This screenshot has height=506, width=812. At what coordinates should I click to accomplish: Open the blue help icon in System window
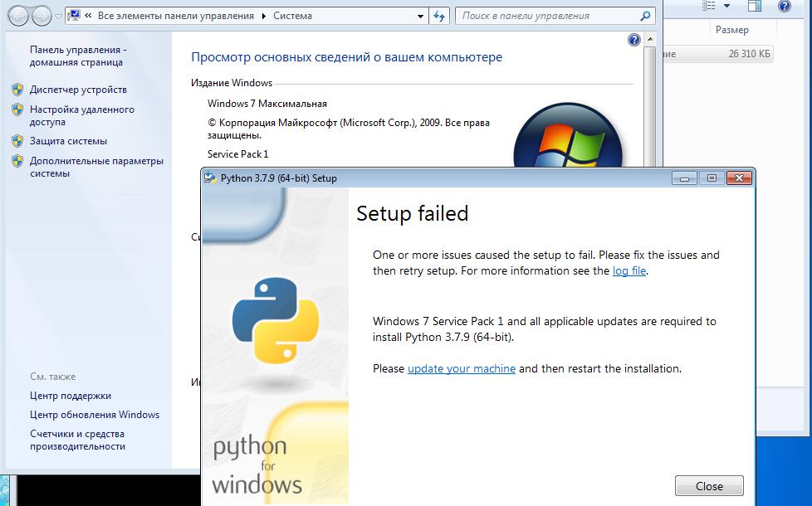(633, 40)
